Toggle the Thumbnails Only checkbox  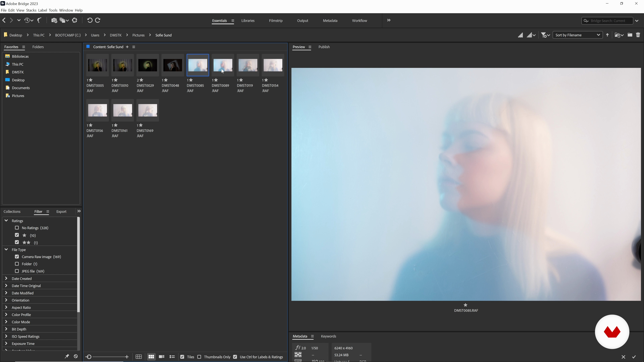click(x=199, y=357)
